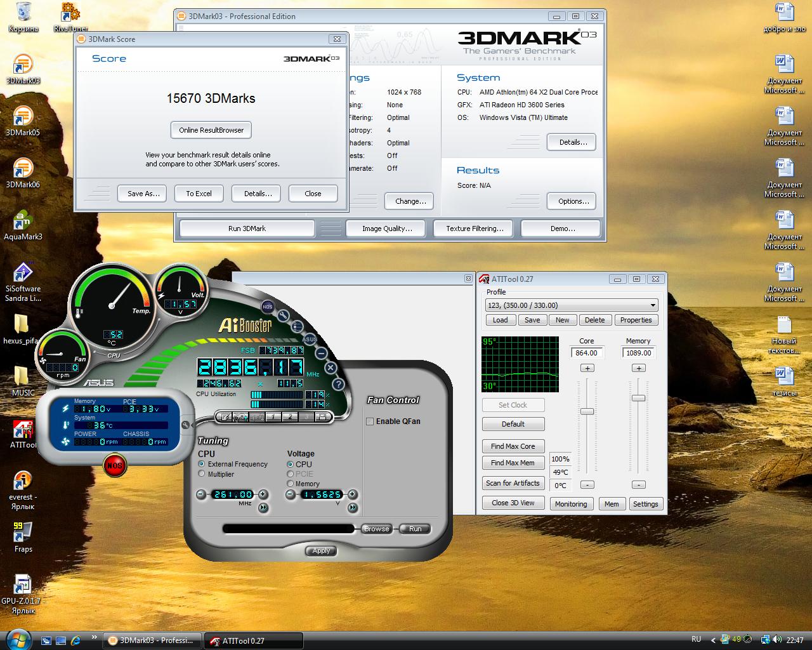Click Save As in 3DMark Score window
This screenshot has height=650, width=812.
[143, 194]
